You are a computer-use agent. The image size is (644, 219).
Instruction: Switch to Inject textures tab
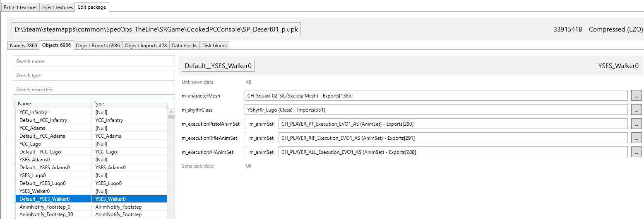58,7
